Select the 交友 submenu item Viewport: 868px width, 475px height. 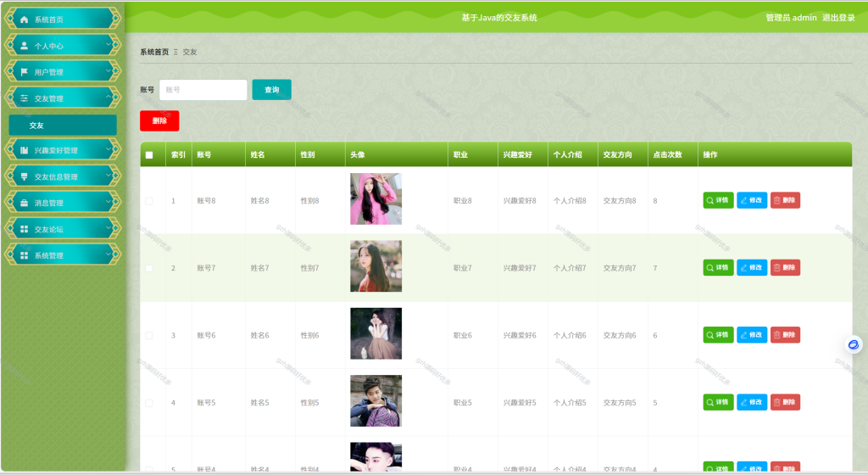(63, 126)
